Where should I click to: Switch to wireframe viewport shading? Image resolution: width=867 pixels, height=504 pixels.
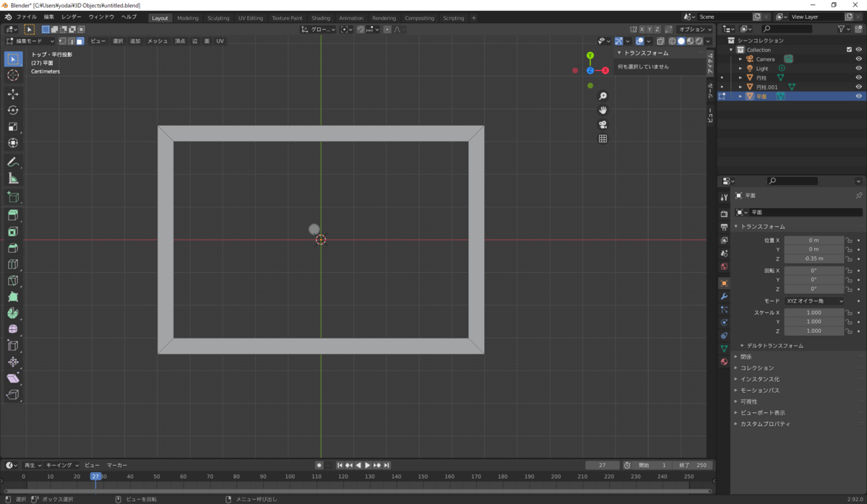click(673, 41)
